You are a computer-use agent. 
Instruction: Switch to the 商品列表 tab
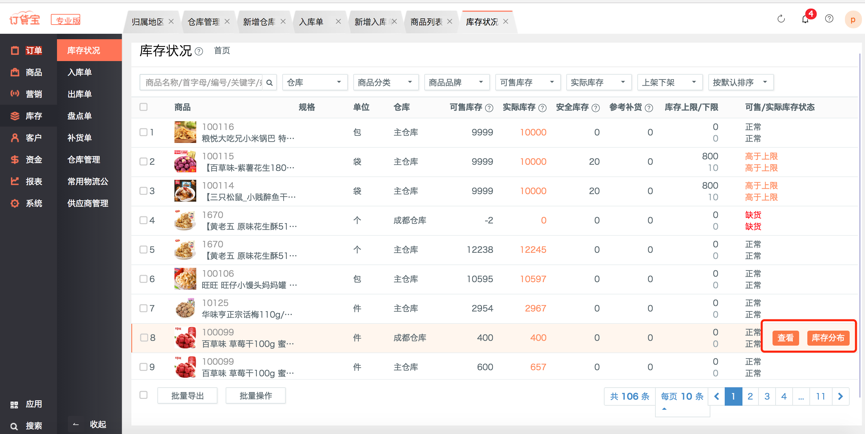(426, 21)
